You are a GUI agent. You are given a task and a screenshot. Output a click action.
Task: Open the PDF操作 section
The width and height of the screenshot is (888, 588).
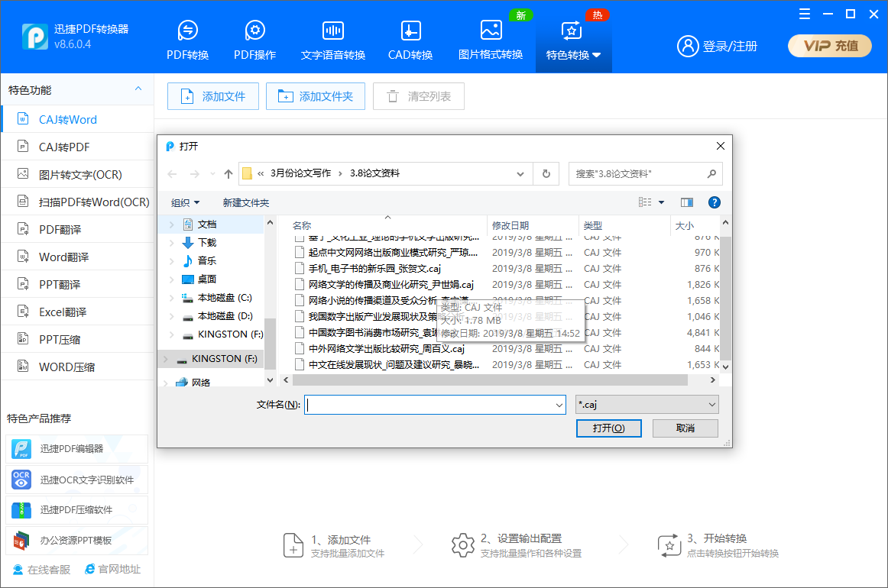click(x=254, y=40)
